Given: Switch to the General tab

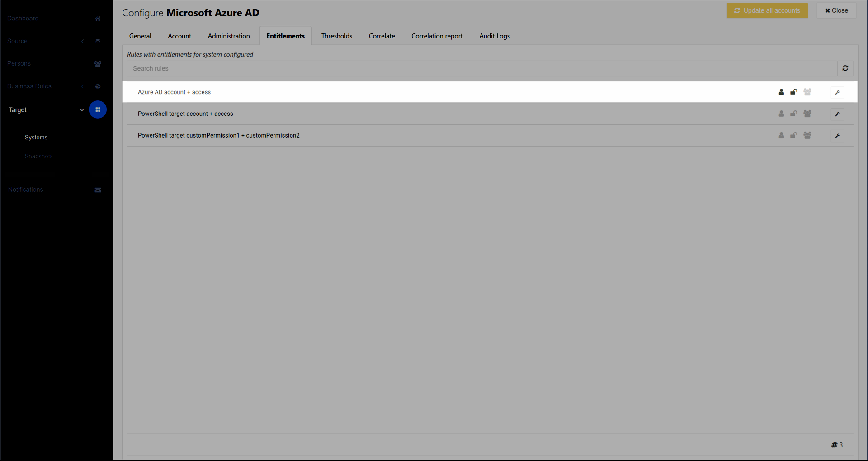Looking at the screenshot, I should 140,36.
